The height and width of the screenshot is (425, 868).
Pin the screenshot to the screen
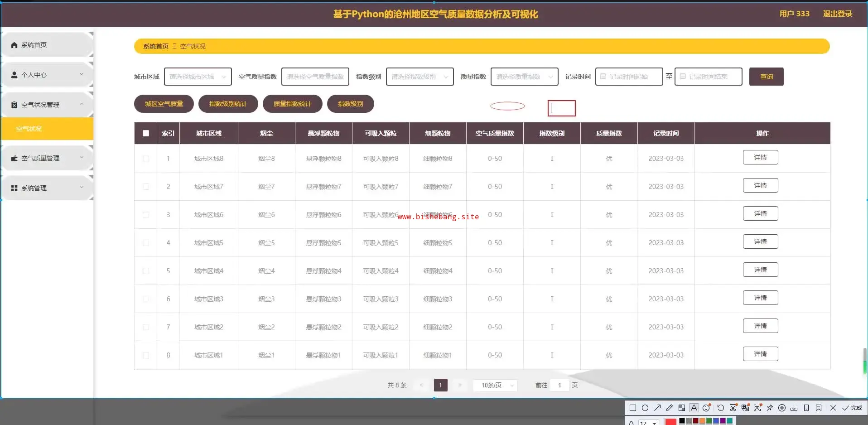coord(770,408)
